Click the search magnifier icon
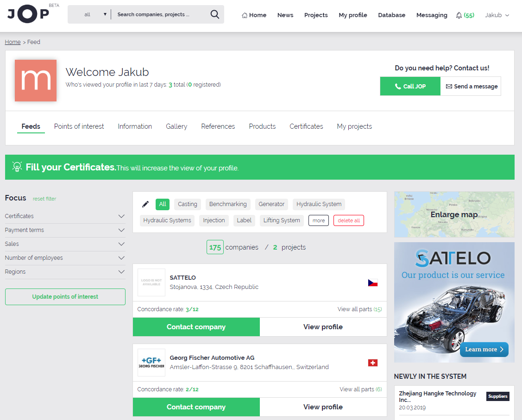The image size is (522, 420). 215,14
